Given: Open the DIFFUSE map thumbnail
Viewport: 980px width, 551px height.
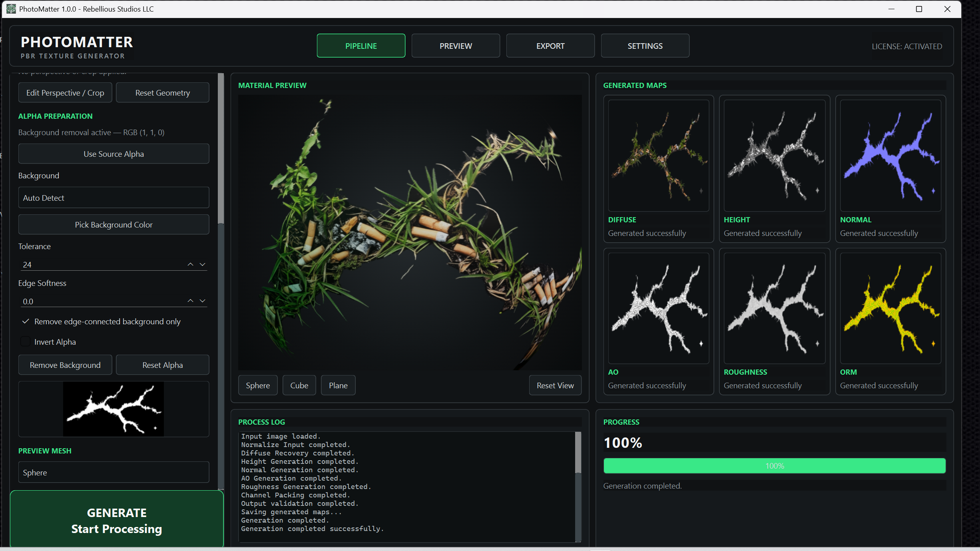Looking at the screenshot, I should click(659, 156).
